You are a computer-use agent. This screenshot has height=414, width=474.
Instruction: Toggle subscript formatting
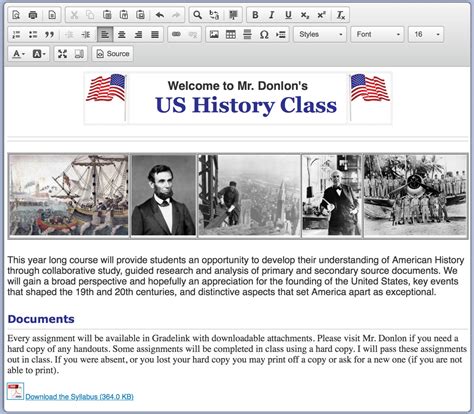[305, 15]
